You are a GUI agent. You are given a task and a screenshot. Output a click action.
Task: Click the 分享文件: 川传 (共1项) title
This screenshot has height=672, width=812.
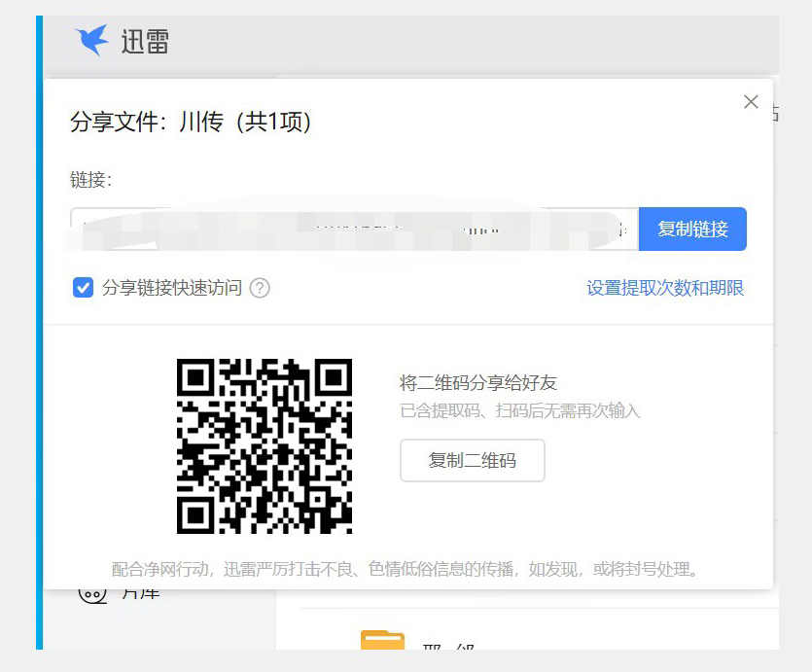190,123
